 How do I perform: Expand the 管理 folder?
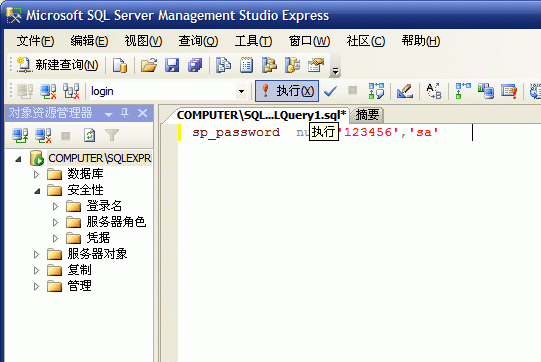coord(36,286)
